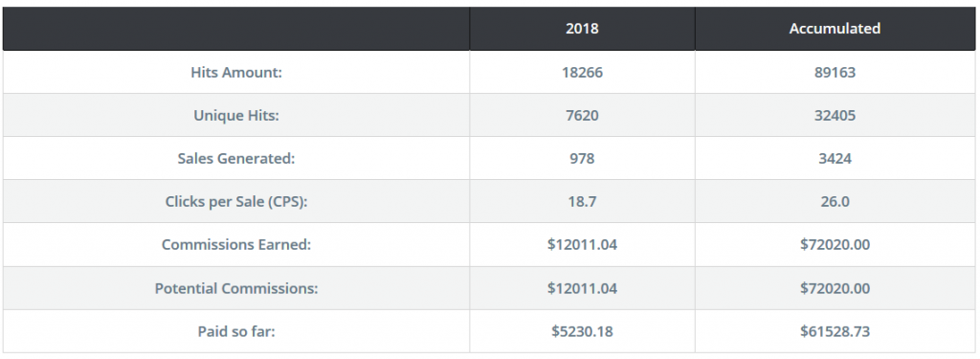Image resolution: width=980 pixels, height=359 pixels.
Task: Select the Unique Hits row label
Action: (x=236, y=116)
